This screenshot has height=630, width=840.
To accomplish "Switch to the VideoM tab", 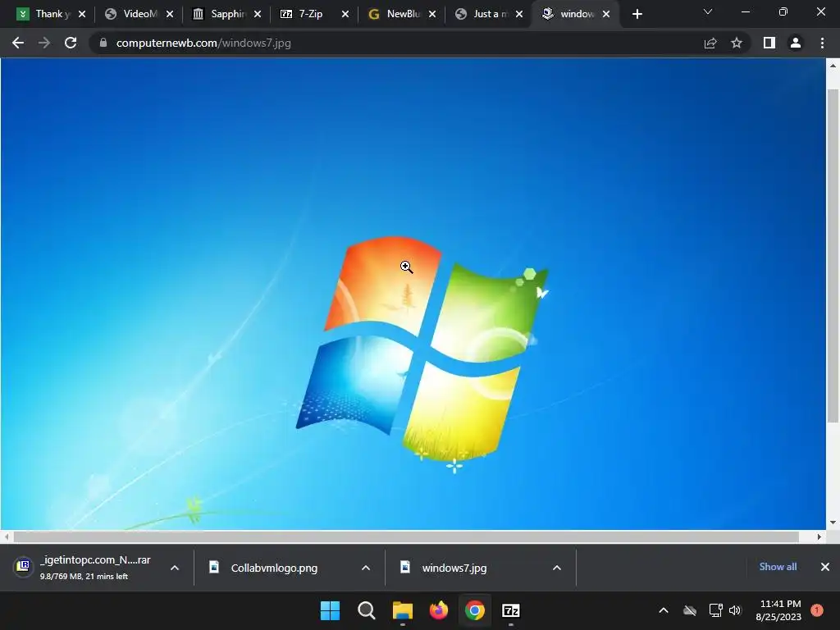I will tap(133, 15).
